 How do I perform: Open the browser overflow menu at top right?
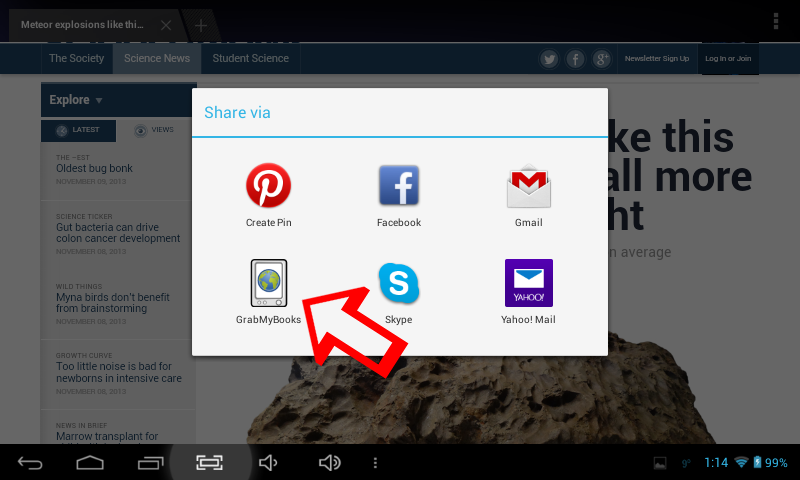click(x=776, y=21)
